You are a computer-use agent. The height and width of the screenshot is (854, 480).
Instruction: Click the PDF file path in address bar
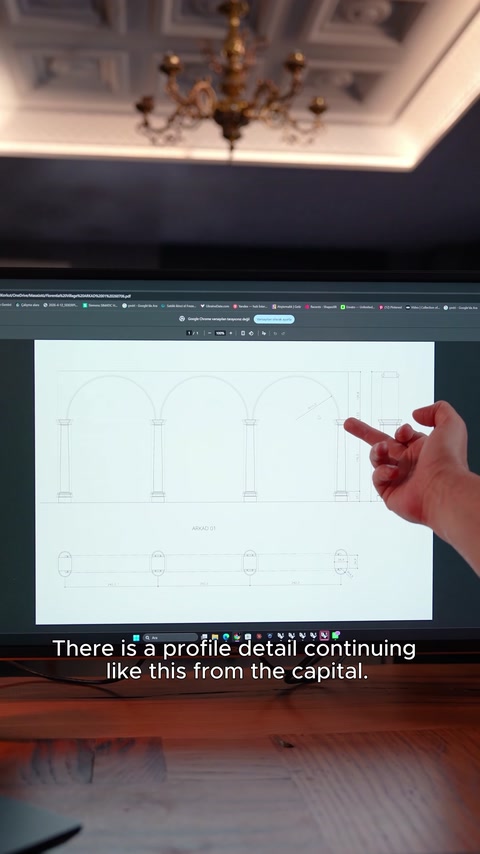(65, 296)
